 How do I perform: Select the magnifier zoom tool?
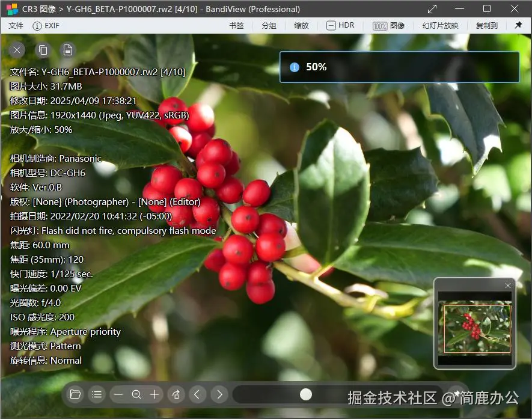pyautogui.click(x=136, y=394)
